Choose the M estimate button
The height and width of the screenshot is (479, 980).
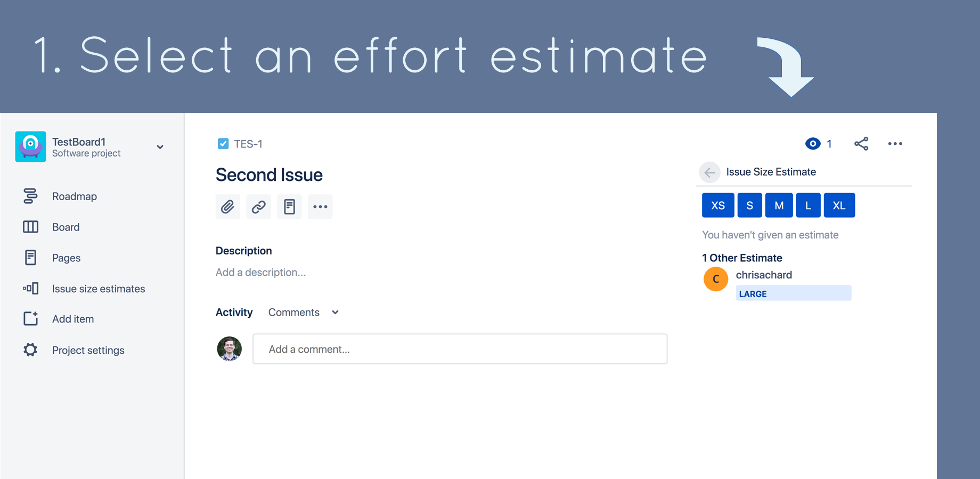(779, 205)
